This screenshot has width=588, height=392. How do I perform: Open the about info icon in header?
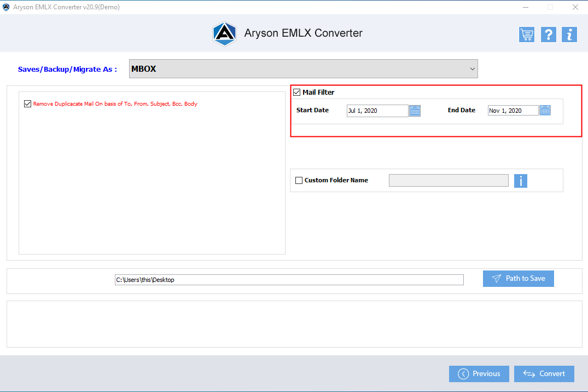coord(569,34)
